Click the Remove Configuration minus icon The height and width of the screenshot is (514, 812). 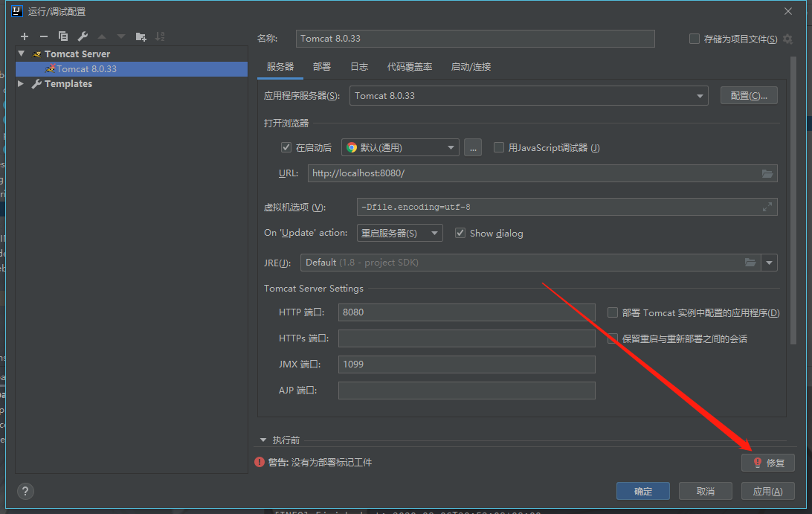click(44, 36)
